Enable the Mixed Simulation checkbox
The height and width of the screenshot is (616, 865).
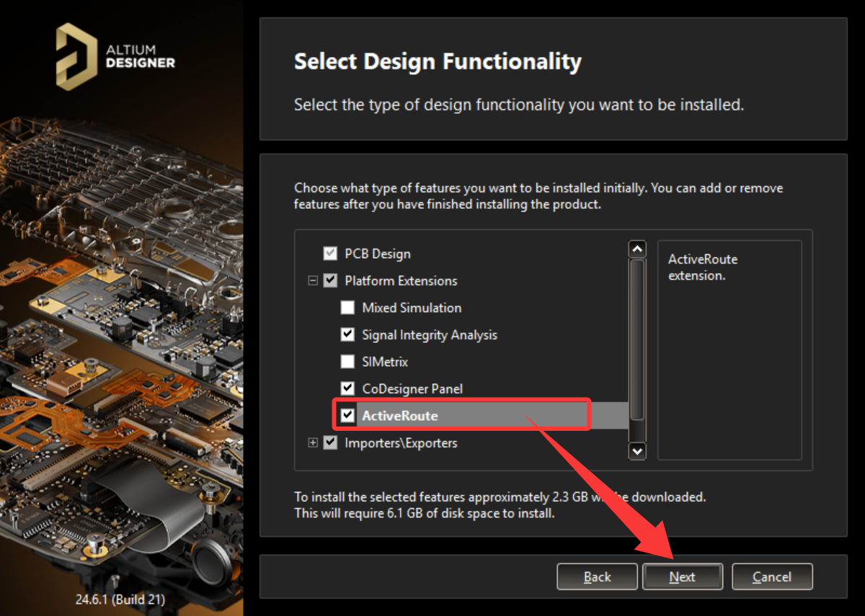(x=347, y=308)
